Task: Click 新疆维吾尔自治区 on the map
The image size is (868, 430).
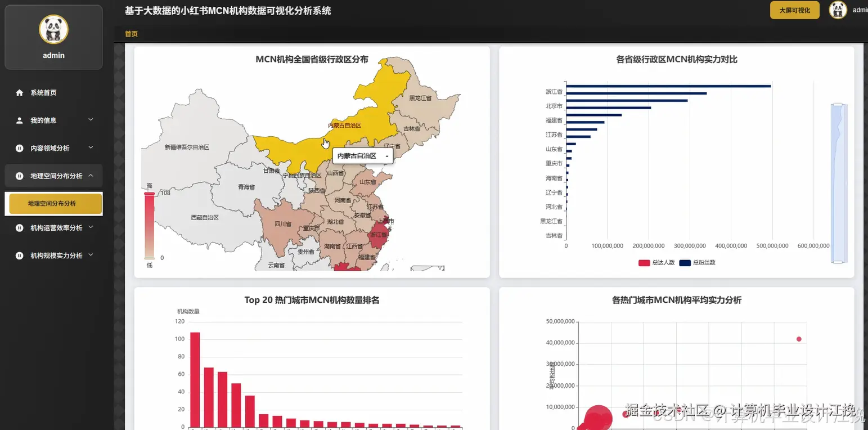Action: (187, 147)
